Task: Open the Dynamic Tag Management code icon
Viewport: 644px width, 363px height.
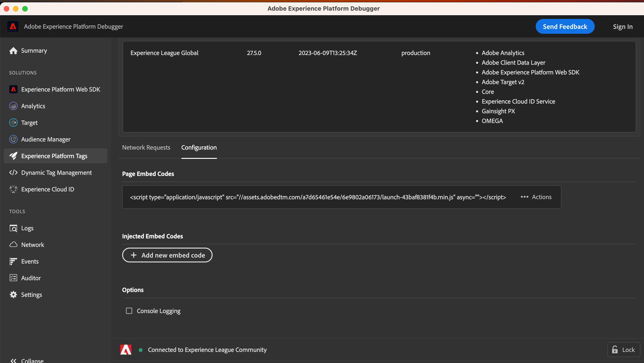Action: pyautogui.click(x=13, y=173)
